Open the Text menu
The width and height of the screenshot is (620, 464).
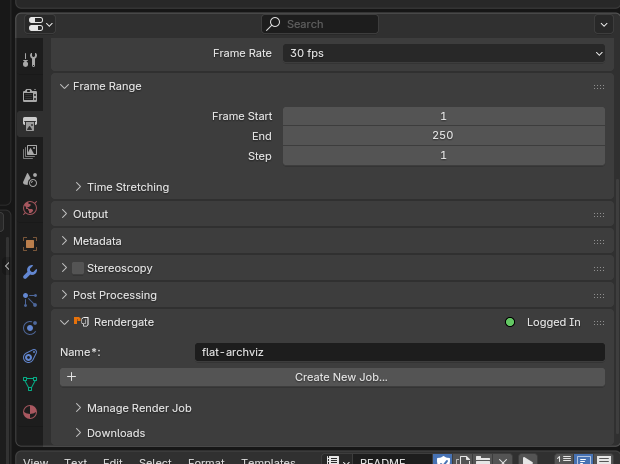[x=76, y=461]
